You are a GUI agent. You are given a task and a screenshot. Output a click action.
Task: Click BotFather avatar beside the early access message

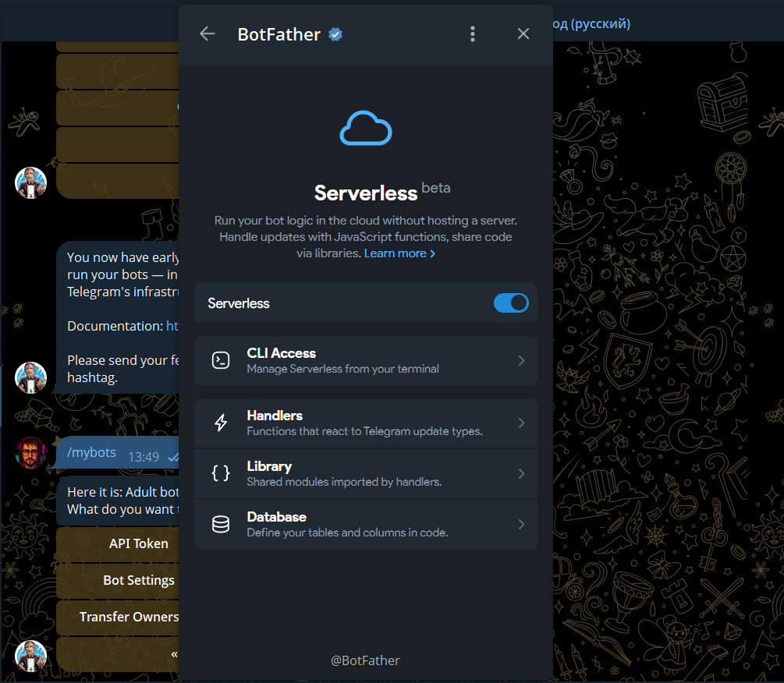click(30, 377)
